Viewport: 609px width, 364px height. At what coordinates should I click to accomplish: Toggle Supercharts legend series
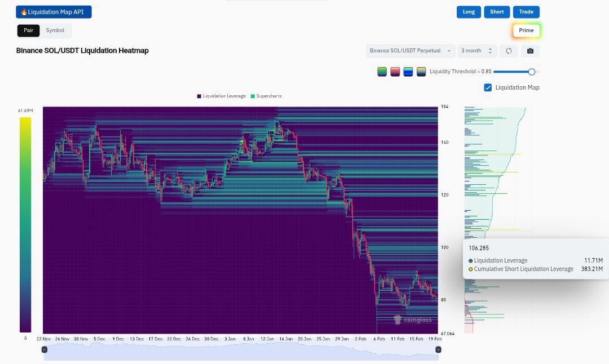coord(266,96)
